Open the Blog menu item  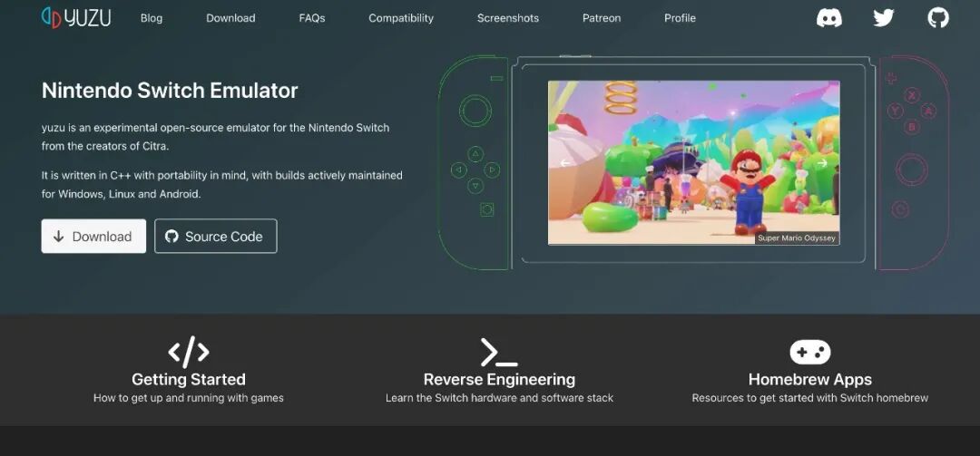pyautogui.click(x=152, y=18)
